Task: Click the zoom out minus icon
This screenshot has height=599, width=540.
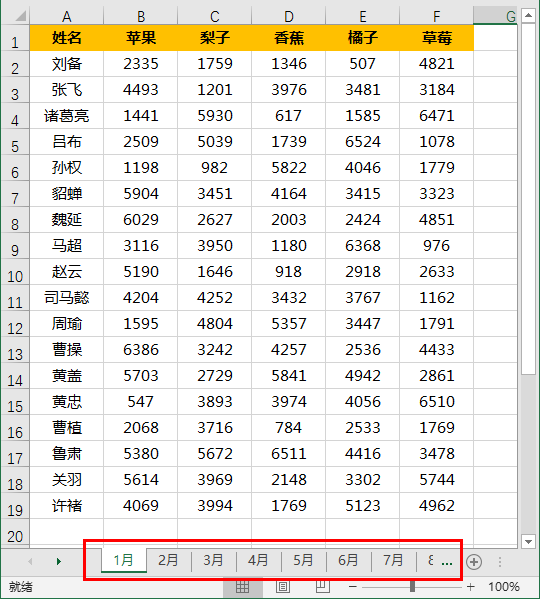Action: tap(352, 587)
